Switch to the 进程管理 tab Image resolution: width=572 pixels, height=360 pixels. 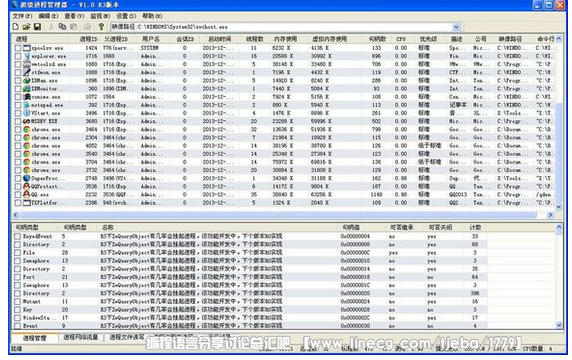click(x=35, y=338)
